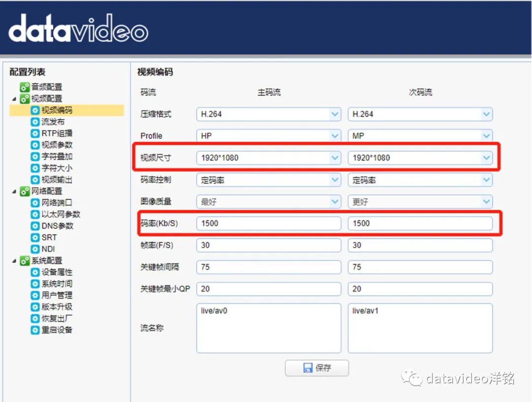The width and height of the screenshot is (532, 402).
Task: Collapse the 系统配置 tree node
Action: coord(14,261)
